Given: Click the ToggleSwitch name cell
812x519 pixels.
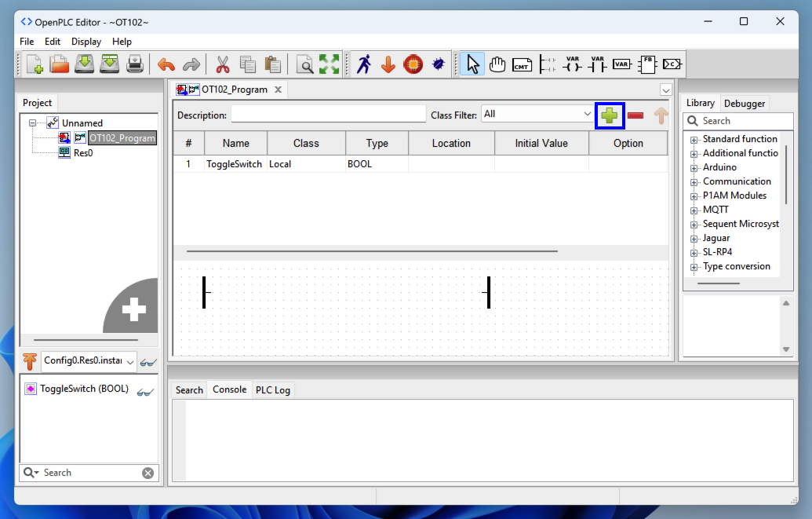Looking at the screenshot, I should (x=235, y=164).
